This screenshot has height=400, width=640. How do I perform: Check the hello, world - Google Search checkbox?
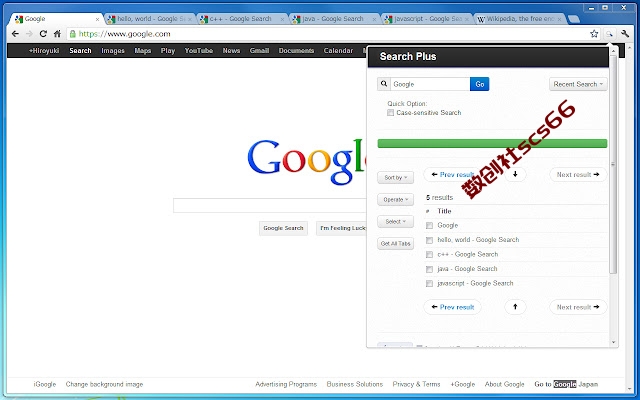click(429, 240)
